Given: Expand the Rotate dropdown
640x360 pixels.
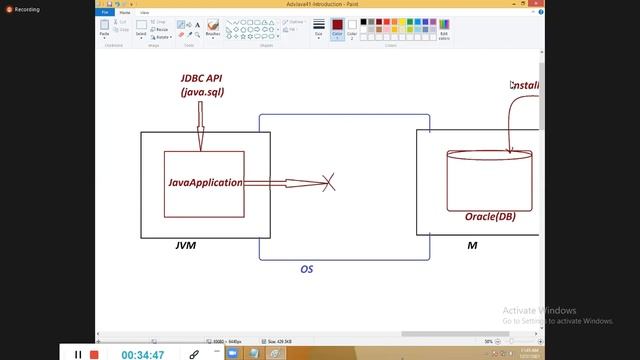Looking at the screenshot, I should click(x=161, y=37).
